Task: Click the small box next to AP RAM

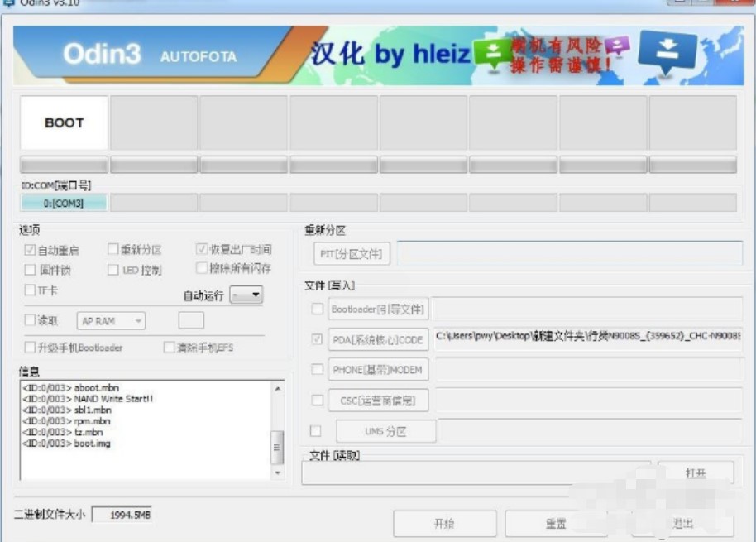Action: coord(191,320)
